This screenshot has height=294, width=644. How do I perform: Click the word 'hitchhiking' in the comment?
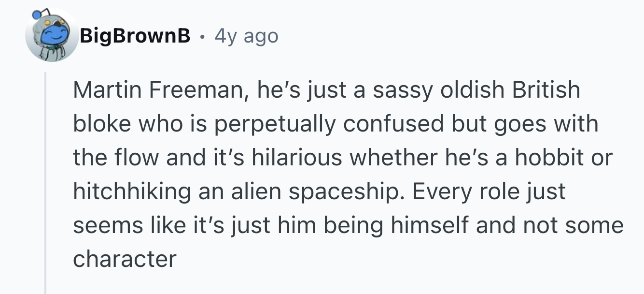coord(132,192)
